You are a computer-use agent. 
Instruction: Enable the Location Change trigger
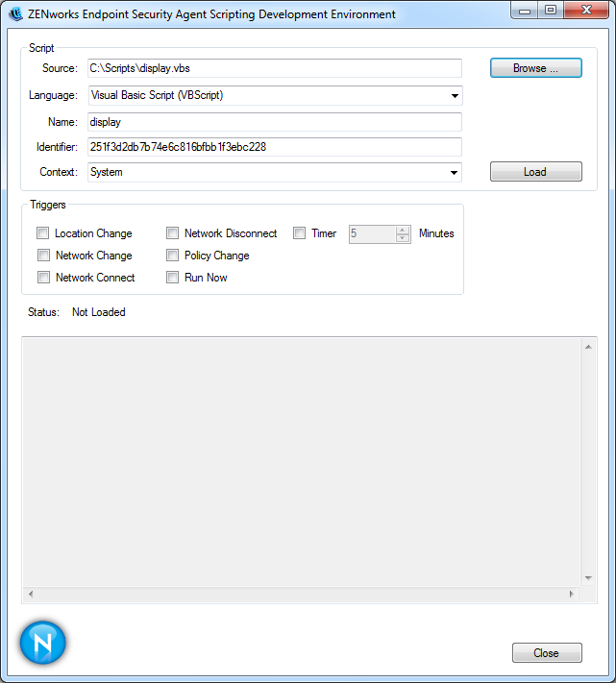(42, 233)
